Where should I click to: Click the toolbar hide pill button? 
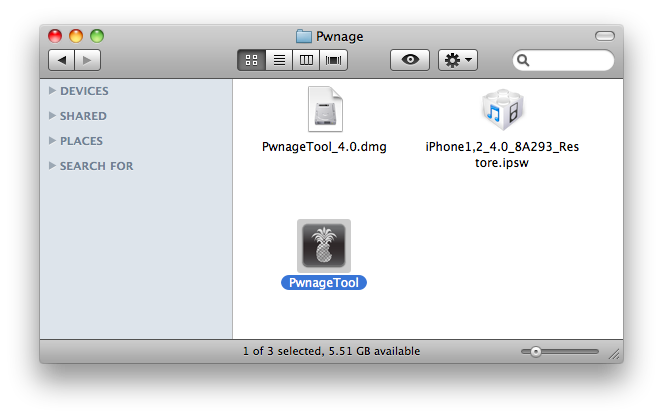tap(604, 37)
